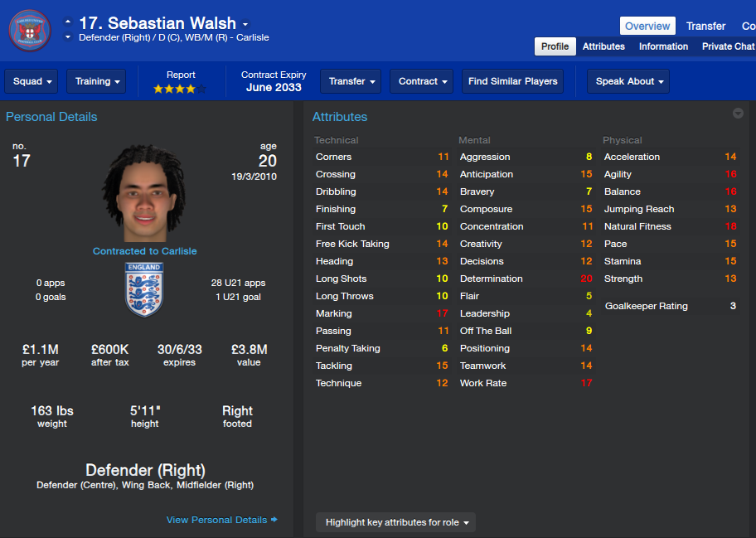Click the report star rating
This screenshot has height=538, width=756.
point(179,89)
